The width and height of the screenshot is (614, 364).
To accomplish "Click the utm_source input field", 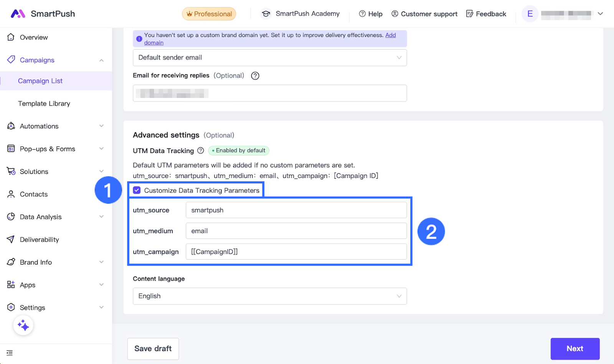I will (296, 210).
